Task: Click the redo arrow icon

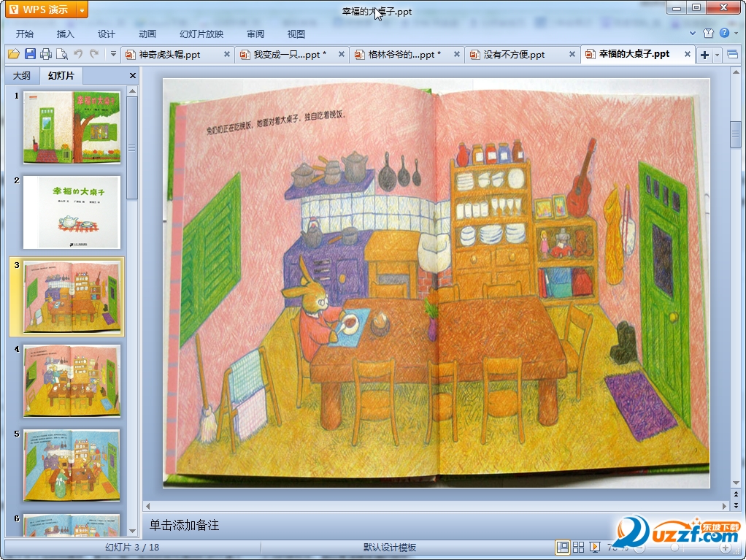Action: (94, 54)
